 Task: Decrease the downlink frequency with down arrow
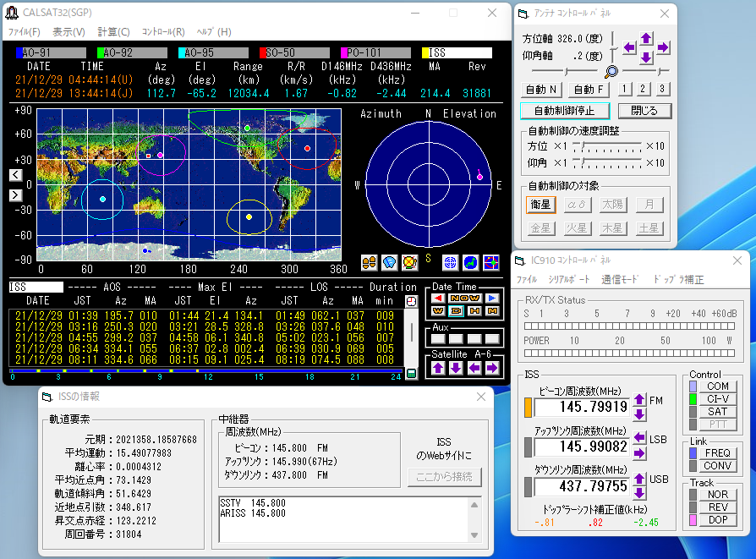[640, 495]
